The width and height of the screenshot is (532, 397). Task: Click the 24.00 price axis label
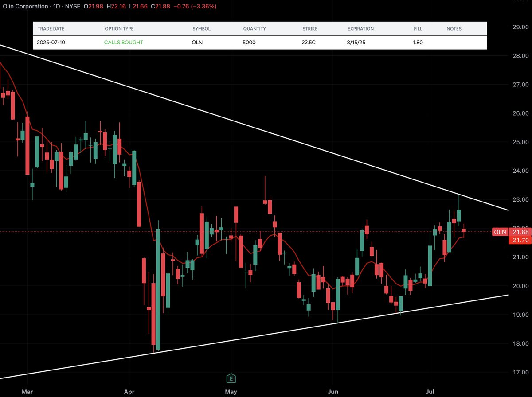click(520, 171)
